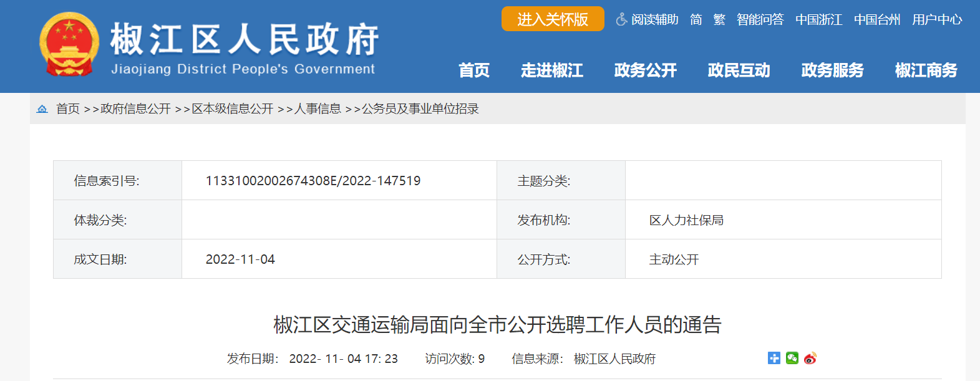Viewport: 980px width, 381px height.
Task: Select 政务服务 menu item
Action: tap(833, 70)
